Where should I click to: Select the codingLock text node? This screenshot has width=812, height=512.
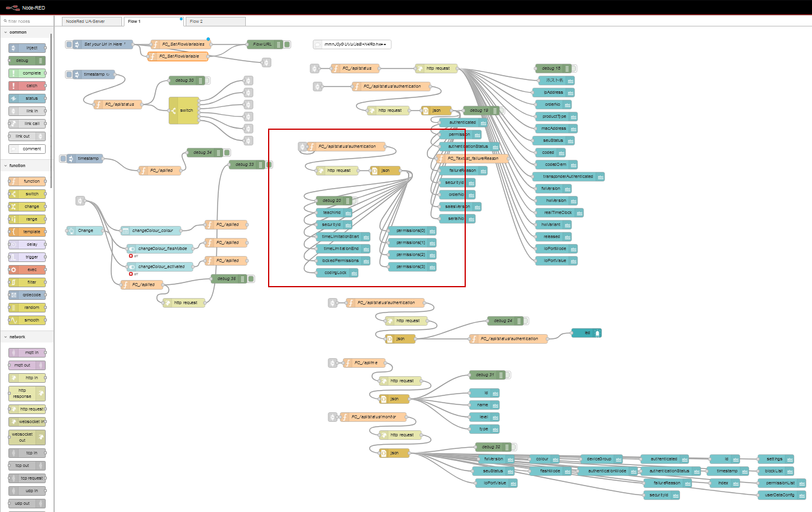[337, 273]
